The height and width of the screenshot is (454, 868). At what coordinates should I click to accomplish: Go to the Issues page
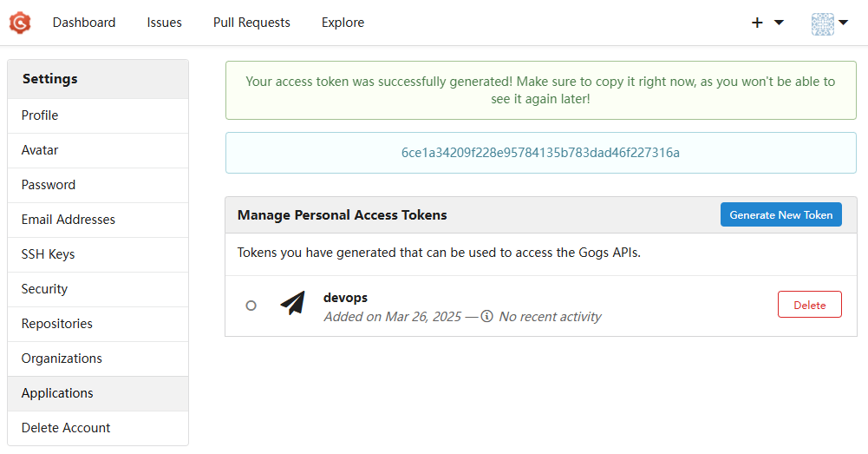click(164, 23)
